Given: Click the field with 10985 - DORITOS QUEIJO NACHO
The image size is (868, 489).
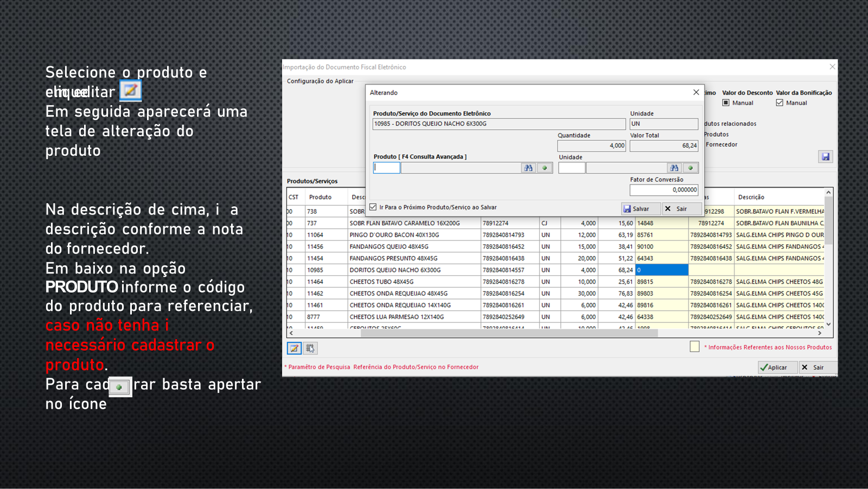Looking at the screenshot, I should tap(499, 124).
